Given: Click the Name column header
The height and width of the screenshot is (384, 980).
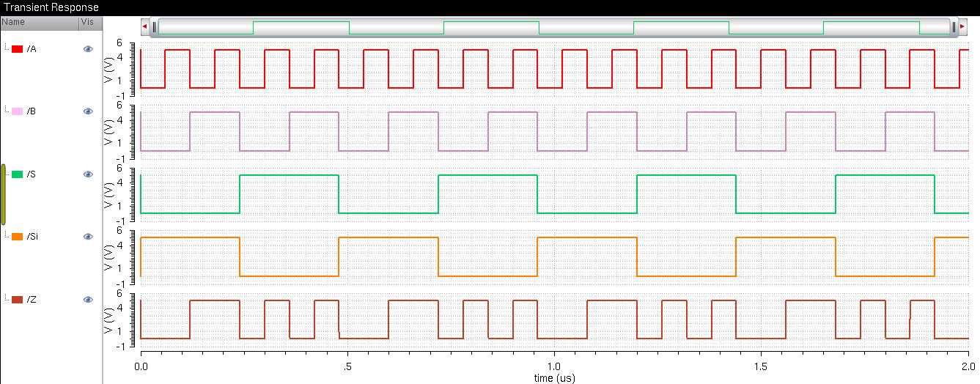Looking at the screenshot, I should (x=39, y=22).
